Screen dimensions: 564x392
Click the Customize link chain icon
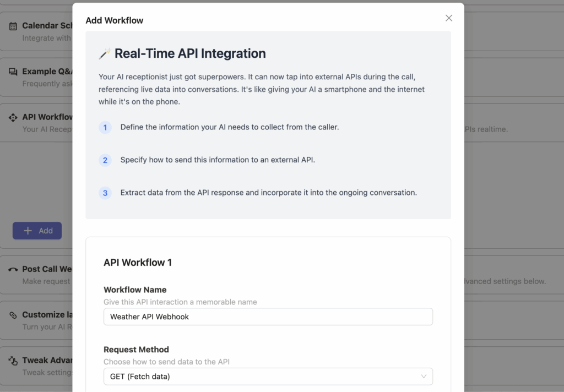[x=13, y=315]
